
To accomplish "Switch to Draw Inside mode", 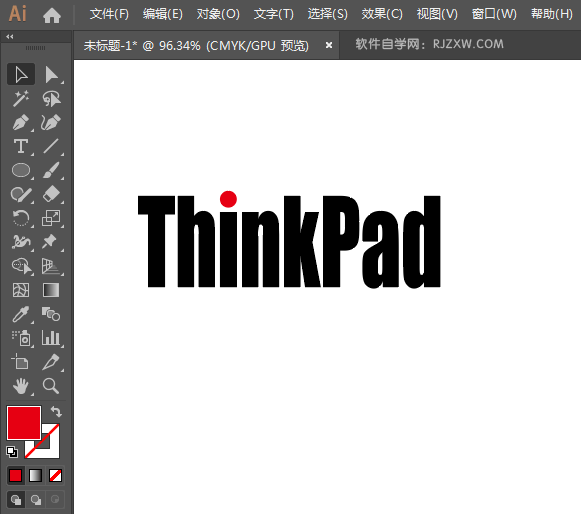I will pos(55,500).
